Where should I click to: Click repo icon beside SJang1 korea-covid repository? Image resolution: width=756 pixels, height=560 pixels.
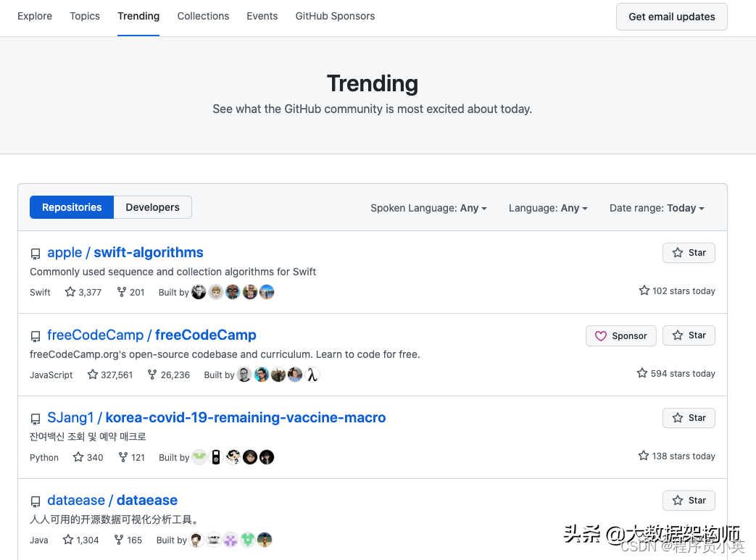(x=36, y=419)
